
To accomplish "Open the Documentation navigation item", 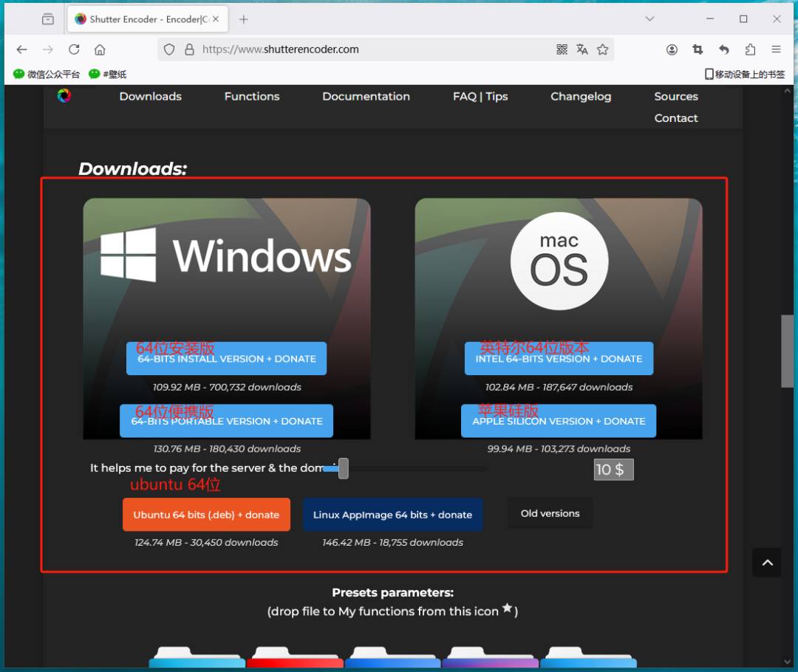I will [366, 96].
